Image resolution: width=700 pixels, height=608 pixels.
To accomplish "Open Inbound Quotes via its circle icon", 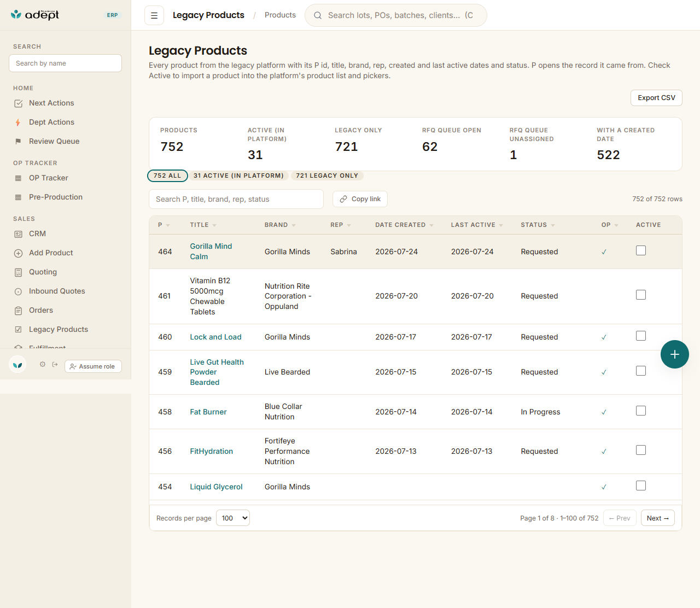I will click(18, 291).
